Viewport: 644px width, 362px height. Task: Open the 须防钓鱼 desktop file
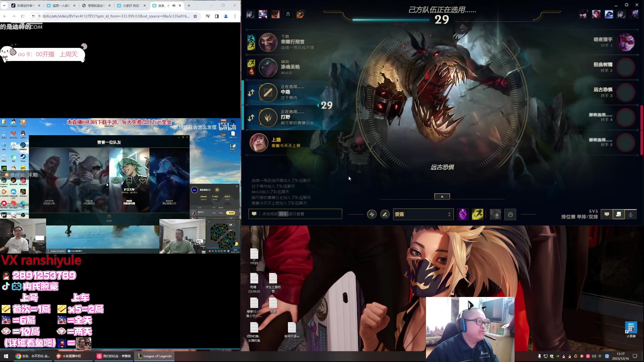click(254, 332)
